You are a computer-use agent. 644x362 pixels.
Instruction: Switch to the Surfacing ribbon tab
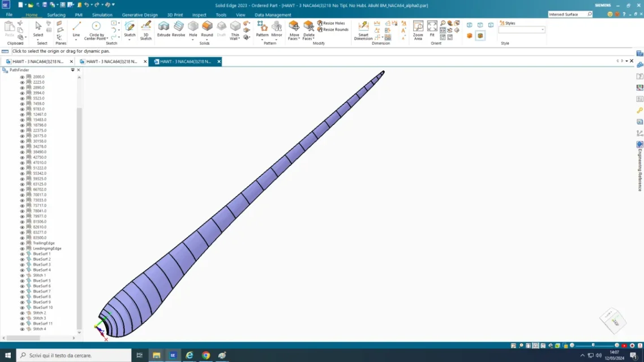57,15
